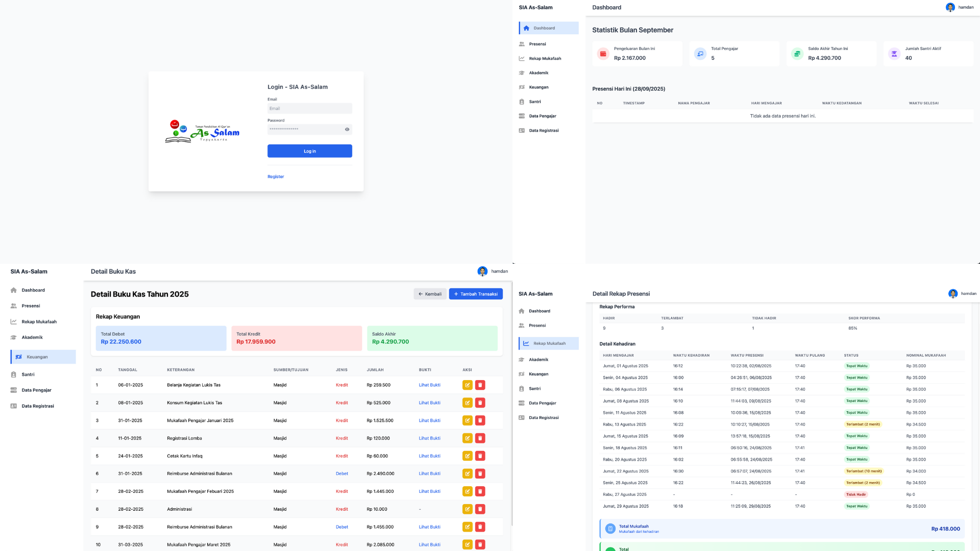The image size is (980, 551).
Task: Click edit icon for Belanja Kegiatan Lukis Tas
Action: click(x=467, y=385)
